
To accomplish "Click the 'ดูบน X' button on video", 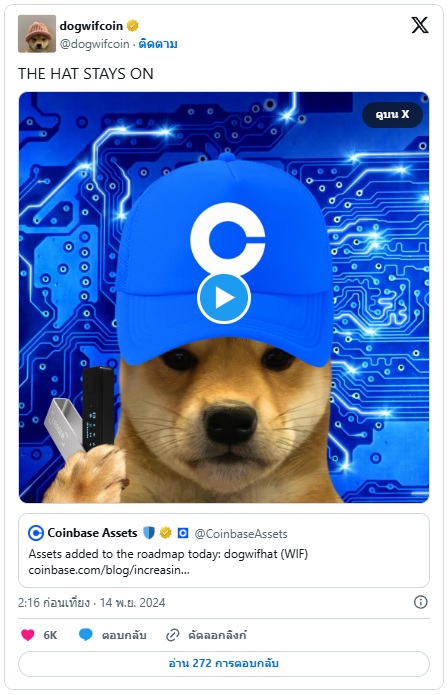I will pos(392,115).
